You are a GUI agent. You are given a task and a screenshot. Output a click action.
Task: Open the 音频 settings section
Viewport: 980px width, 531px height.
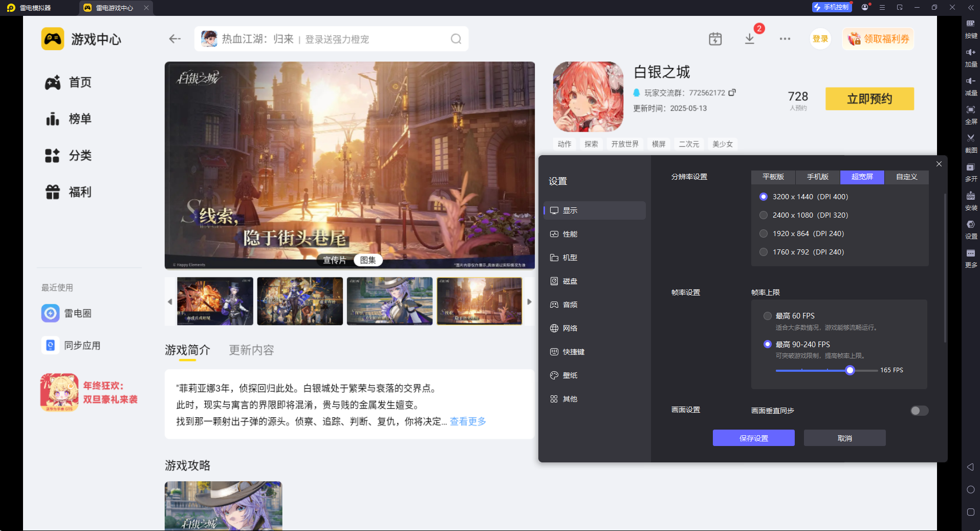click(595, 305)
